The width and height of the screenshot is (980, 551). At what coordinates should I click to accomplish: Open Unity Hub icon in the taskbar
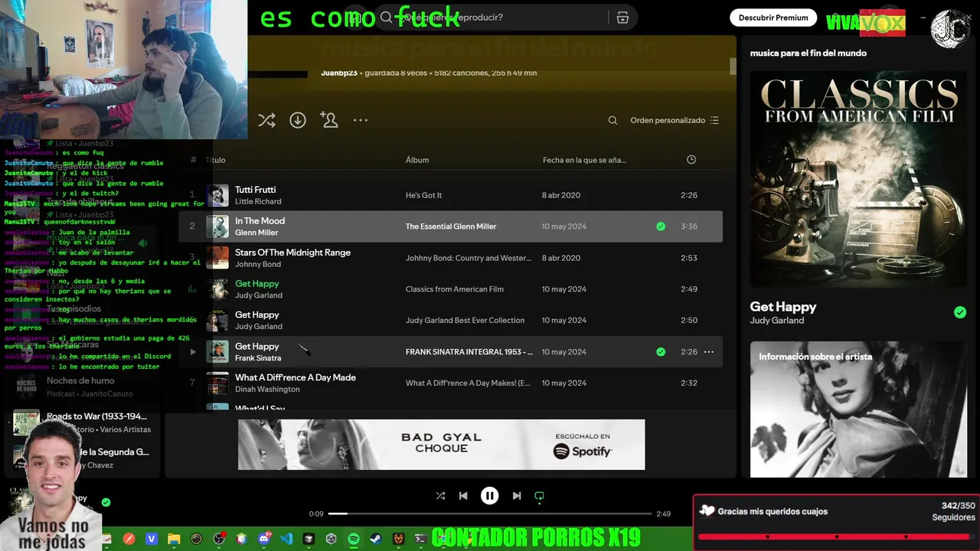[x=331, y=540]
